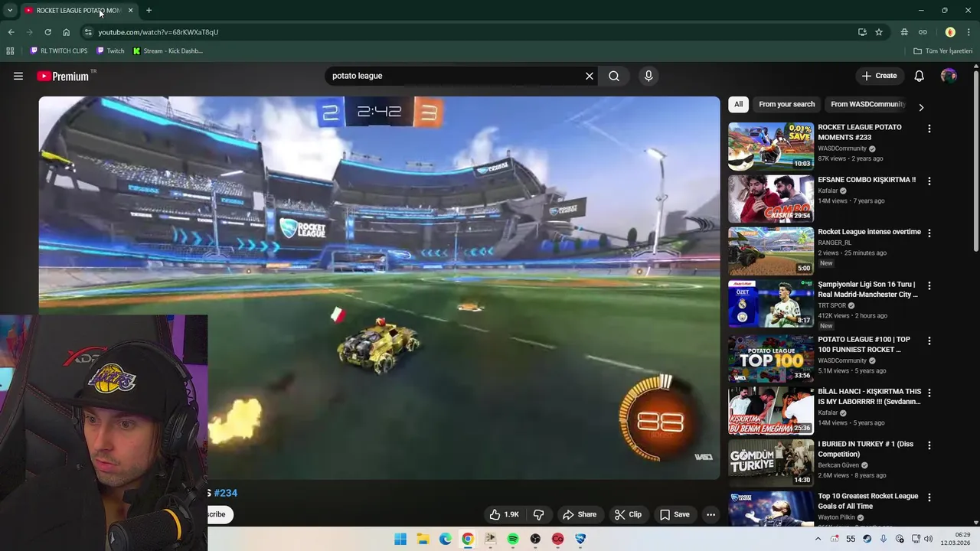The width and height of the screenshot is (980, 551).
Task: Open options for Bilal Hancı Kışkırtma video
Action: click(929, 393)
